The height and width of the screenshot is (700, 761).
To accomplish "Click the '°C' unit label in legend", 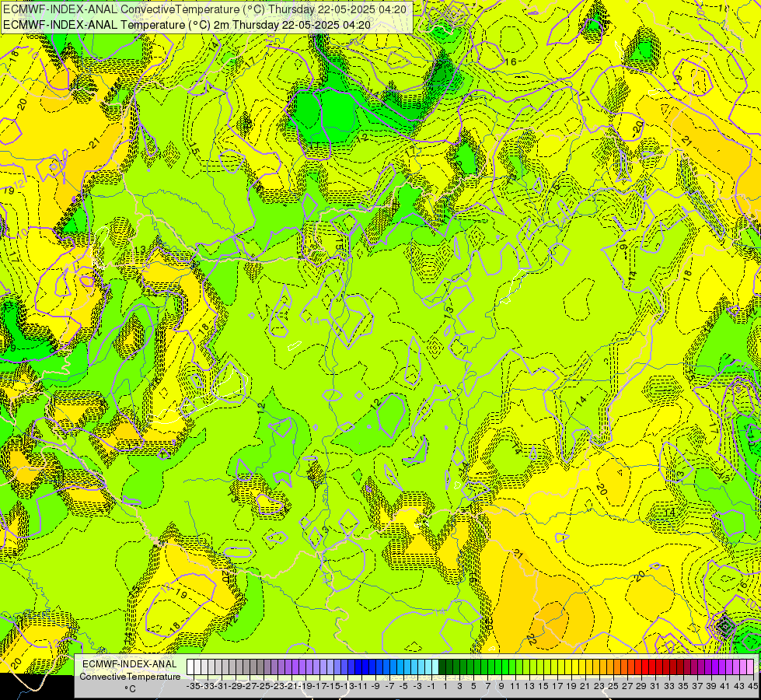I will [x=130, y=689].
